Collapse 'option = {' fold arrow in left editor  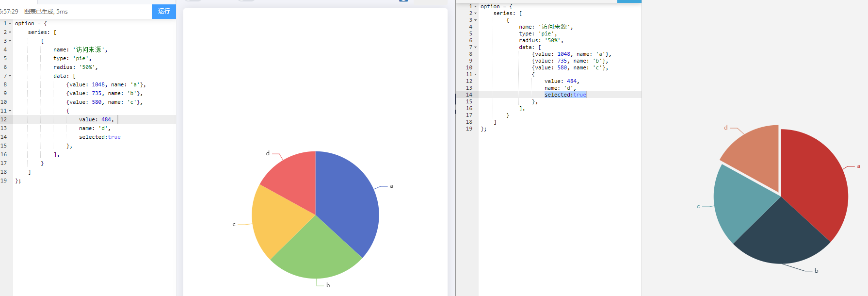[x=10, y=23]
